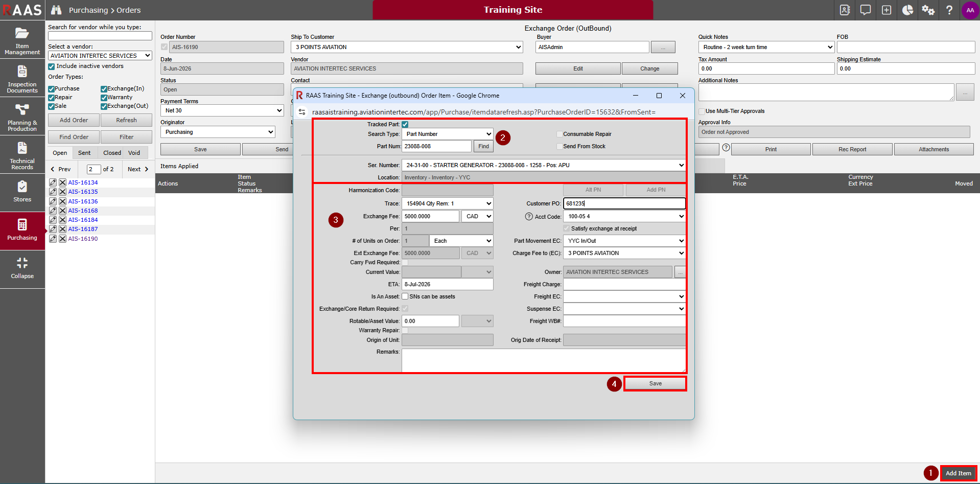This screenshot has width=980, height=484.
Task: Open the AA user profile avatar
Action: 970,10
